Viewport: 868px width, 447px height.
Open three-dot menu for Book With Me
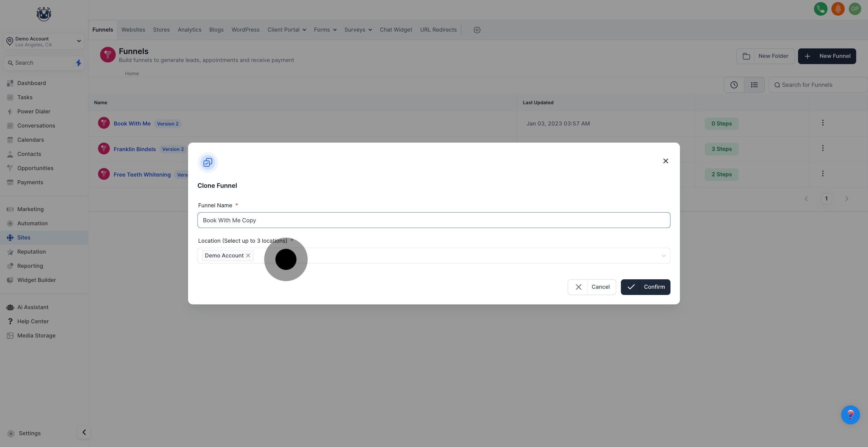tap(823, 123)
